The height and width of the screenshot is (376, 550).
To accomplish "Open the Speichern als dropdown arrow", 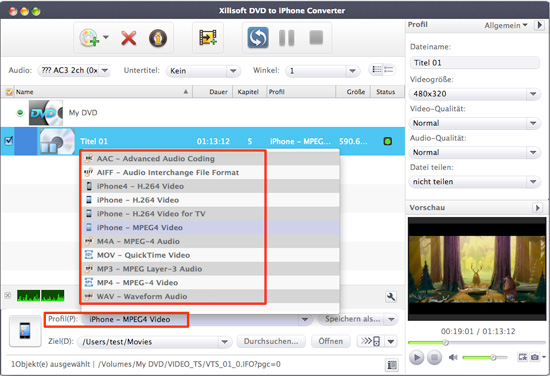I will pyautogui.click(x=391, y=320).
